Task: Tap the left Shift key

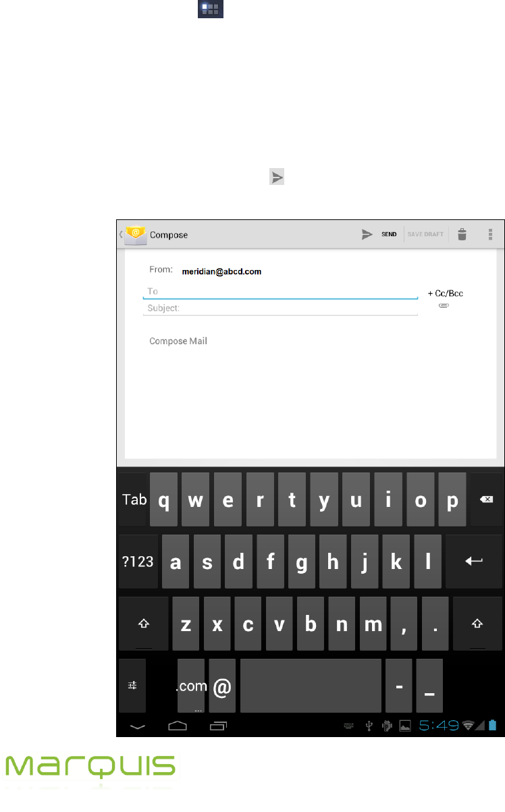Action: (143, 624)
